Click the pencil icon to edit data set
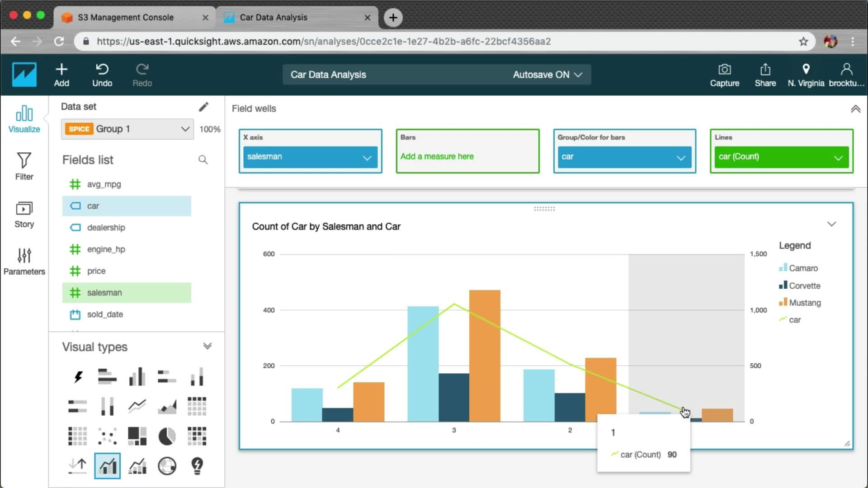The image size is (868, 488). coord(203,107)
